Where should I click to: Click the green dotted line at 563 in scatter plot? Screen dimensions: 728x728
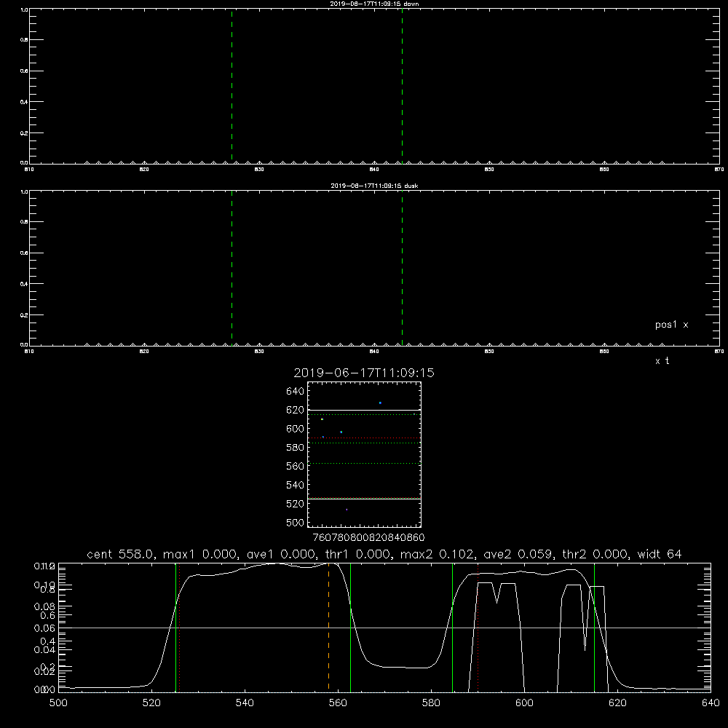tap(364, 463)
